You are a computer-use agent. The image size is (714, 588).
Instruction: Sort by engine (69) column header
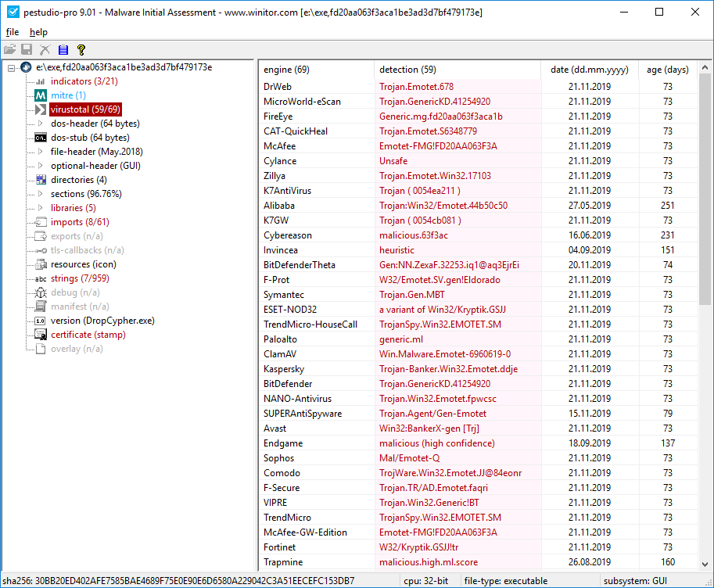pos(317,70)
